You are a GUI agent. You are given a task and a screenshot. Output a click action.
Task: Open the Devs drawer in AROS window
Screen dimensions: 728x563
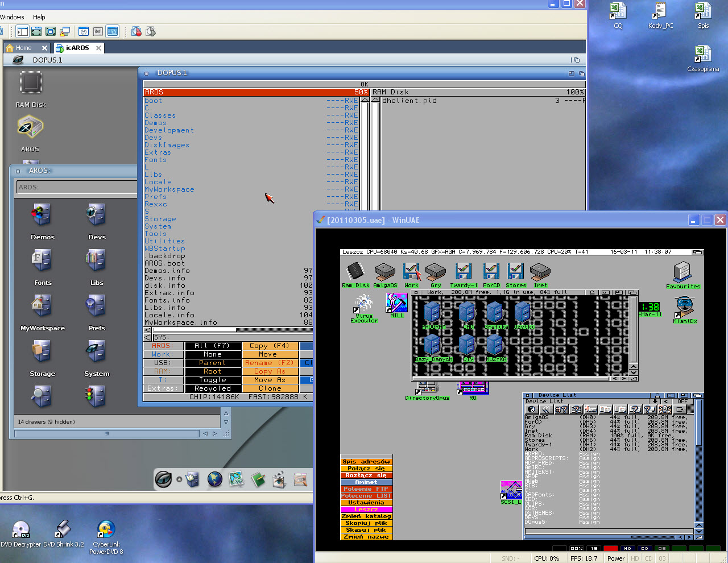[97, 221]
